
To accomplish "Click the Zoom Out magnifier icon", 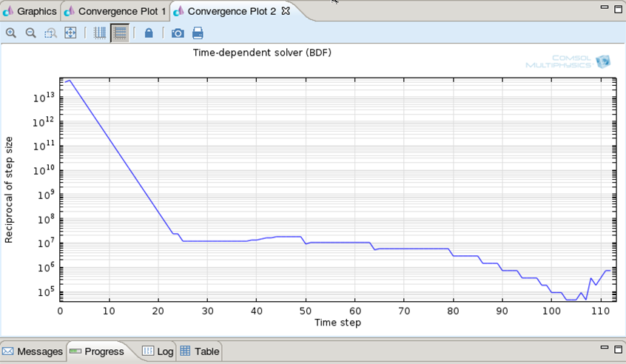I will (31, 33).
